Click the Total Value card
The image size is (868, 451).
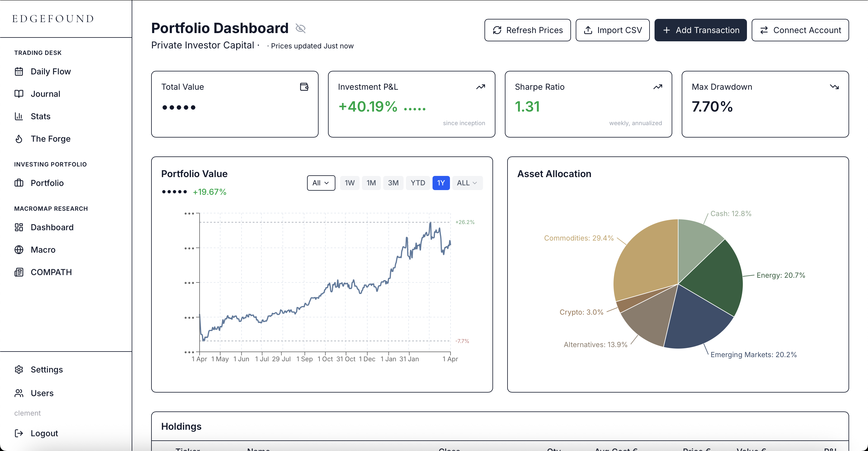(234, 104)
